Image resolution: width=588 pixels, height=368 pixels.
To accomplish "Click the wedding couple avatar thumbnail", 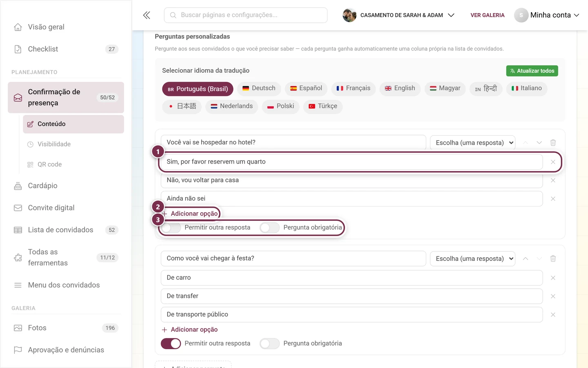I will click(x=349, y=15).
